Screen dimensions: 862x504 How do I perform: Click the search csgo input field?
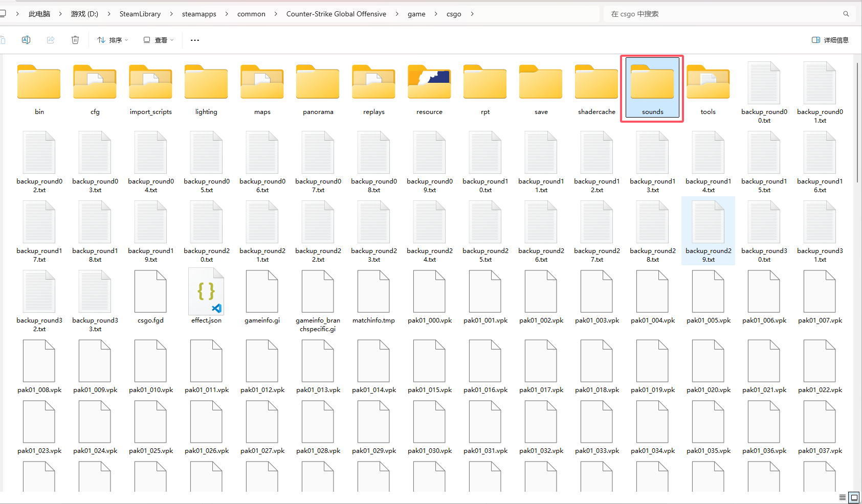721,14
